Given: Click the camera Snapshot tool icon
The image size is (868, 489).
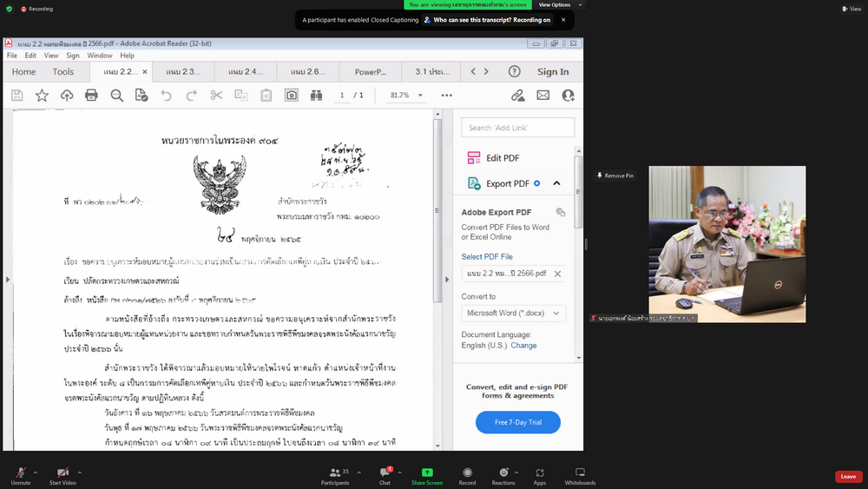Looking at the screenshot, I should [291, 96].
